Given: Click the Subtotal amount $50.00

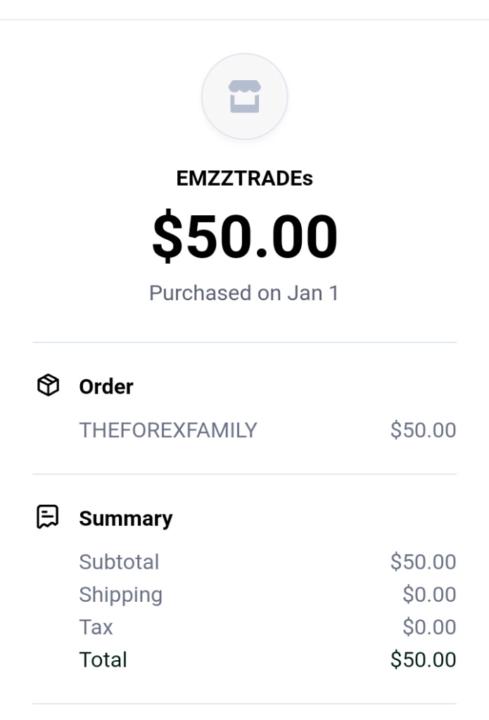Looking at the screenshot, I should click(x=423, y=562).
